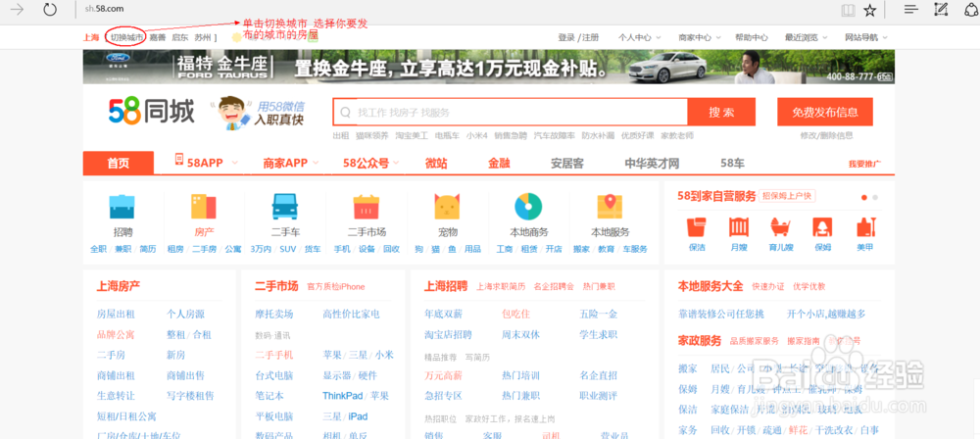Click the 我要推广 link
Screen dimensions: 980x439
pos(864,164)
